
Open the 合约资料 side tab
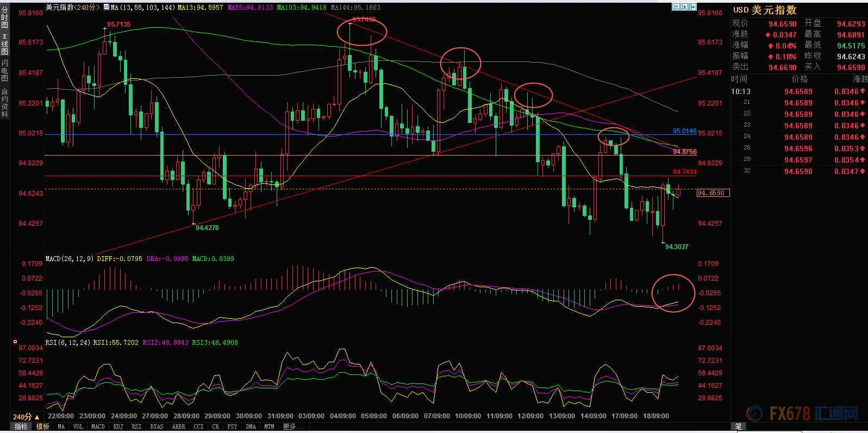pos(4,103)
